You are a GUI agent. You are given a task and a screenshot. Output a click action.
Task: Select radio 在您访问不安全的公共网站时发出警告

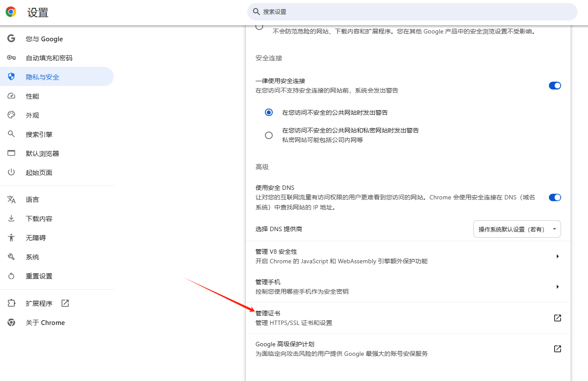(269, 113)
